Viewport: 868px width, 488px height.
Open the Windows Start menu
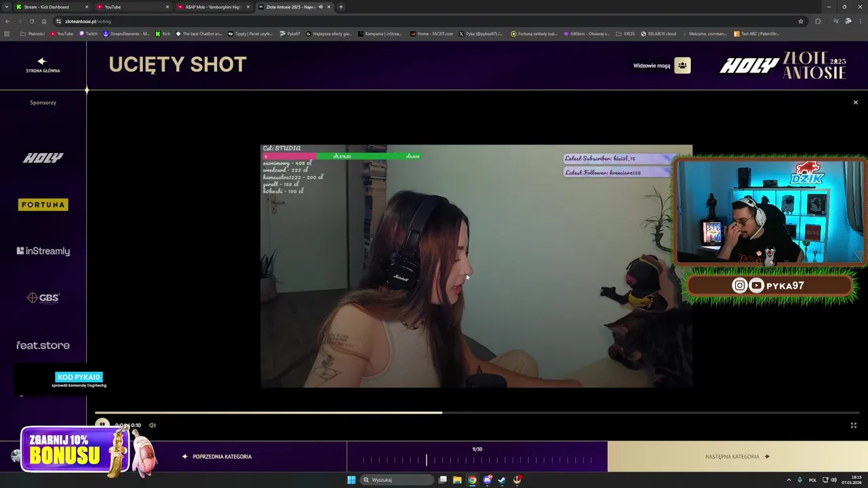351,480
